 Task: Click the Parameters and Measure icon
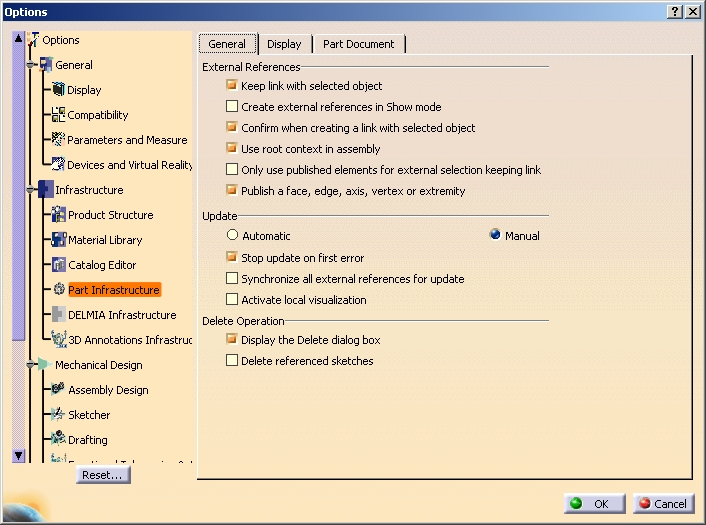[x=59, y=139]
